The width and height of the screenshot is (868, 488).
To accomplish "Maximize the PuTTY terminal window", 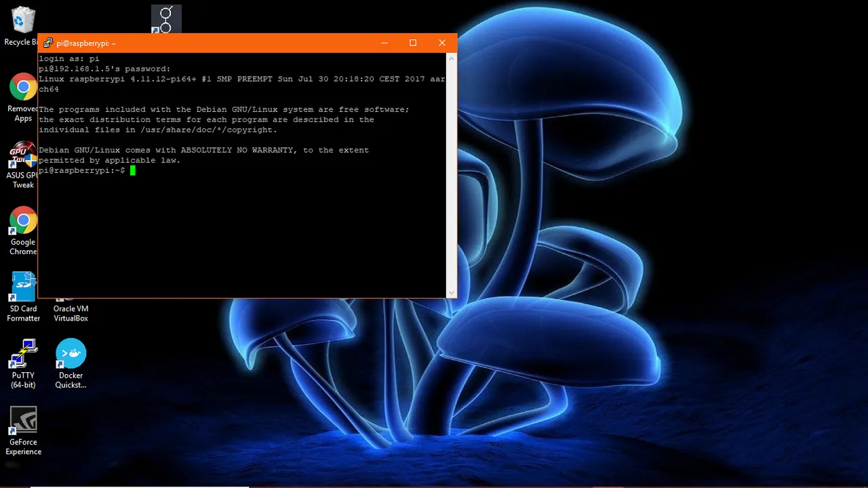I will pos(413,43).
